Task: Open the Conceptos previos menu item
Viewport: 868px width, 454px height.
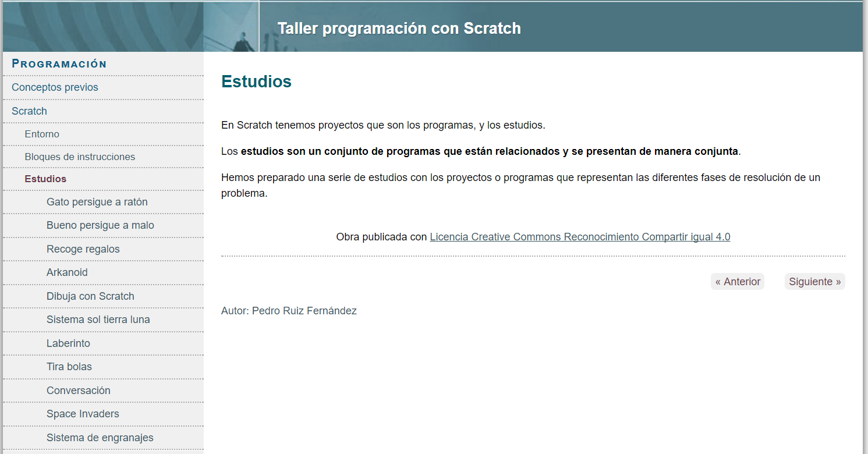Action: point(55,87)
